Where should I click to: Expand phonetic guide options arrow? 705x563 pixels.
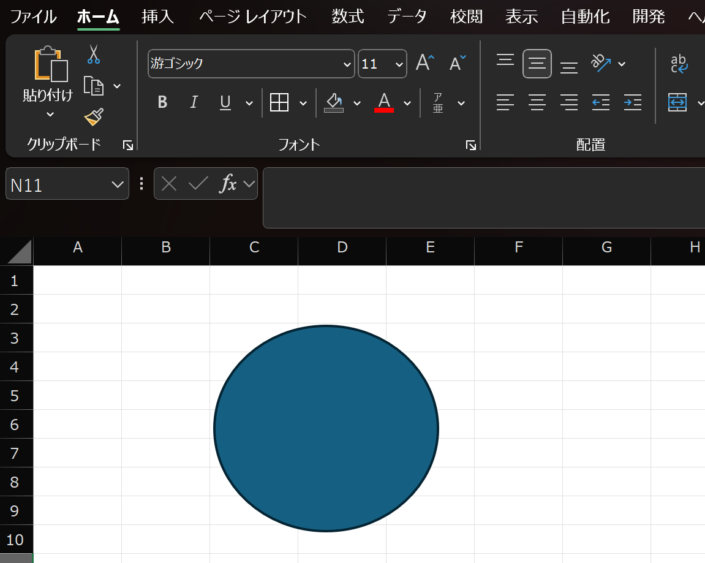point(461,103)
